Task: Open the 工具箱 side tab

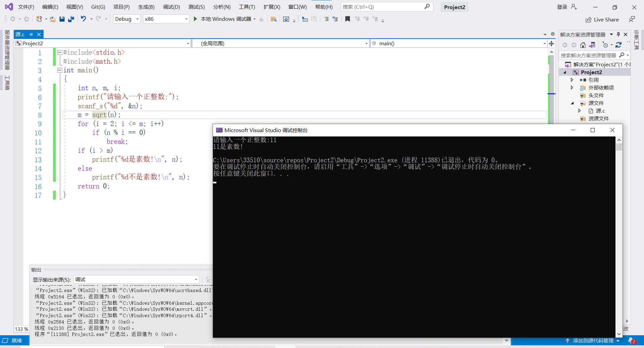Action: click(7, 82)
